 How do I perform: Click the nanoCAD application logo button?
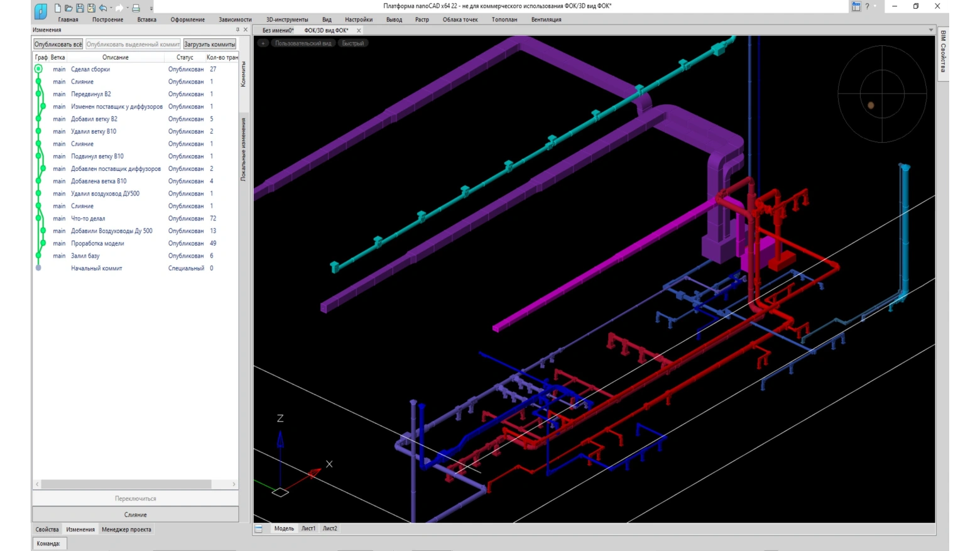tap(40, 11)
